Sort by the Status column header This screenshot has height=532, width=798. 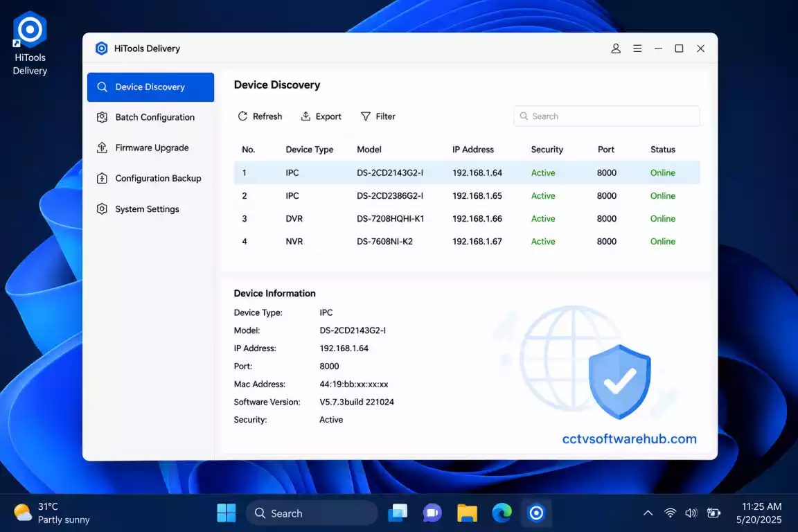(663, 149)
